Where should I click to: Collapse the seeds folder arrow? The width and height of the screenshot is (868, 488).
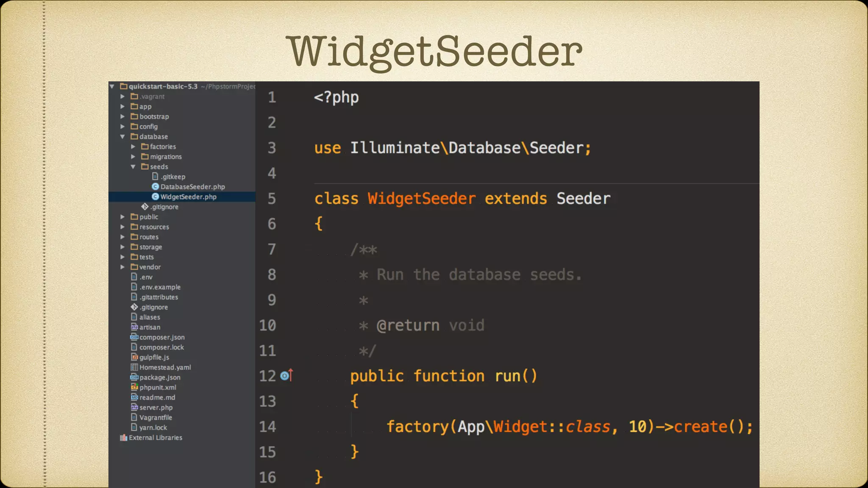coord(133,167)
